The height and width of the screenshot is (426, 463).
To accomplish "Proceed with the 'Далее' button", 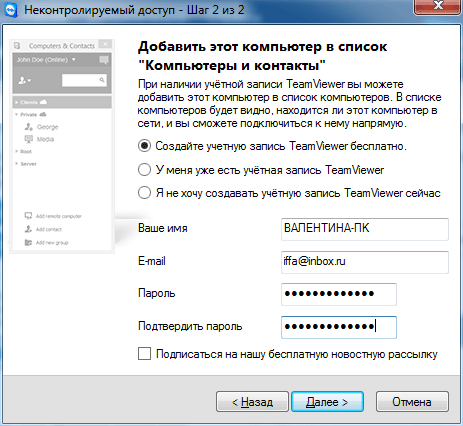I will (x=327, y=402).
